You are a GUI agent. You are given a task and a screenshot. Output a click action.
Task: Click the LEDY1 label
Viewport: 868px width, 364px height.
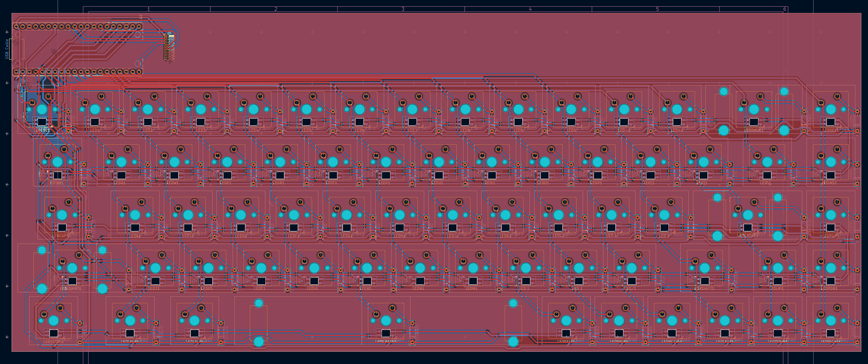384,183
